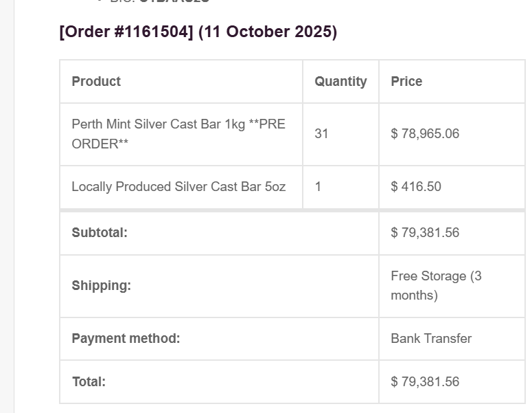Click the Price column header
The height and width of the screenshot is (413, 532).
coord(406,81)
